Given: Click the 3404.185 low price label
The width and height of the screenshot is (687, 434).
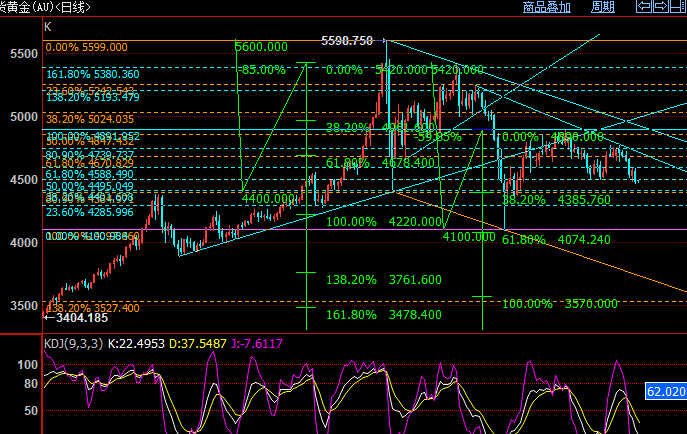Looking at the screenshot, I should [82, 318].
